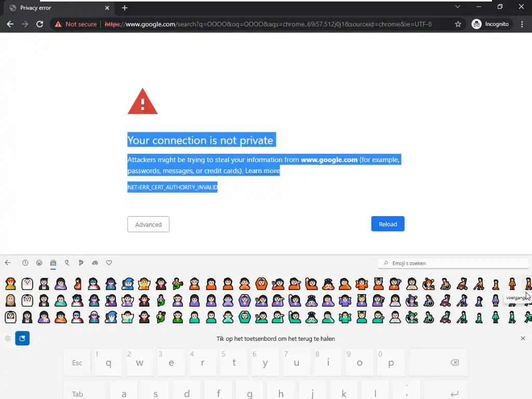Viewport: 532px width, 399px height.
Task: Insert the green man OK-gesture emoji
Action: coord(245,317)
